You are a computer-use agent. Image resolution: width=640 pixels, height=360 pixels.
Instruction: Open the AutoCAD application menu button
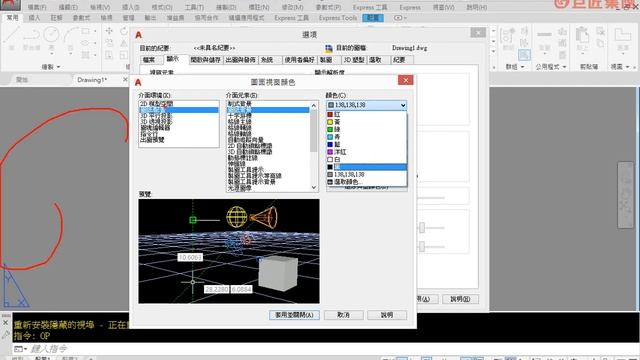10,5
